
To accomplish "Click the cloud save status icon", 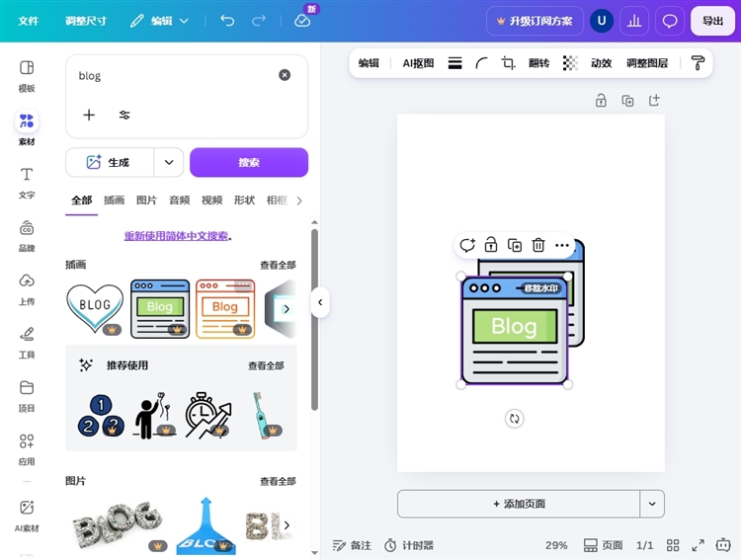I will tap(302, 21).
